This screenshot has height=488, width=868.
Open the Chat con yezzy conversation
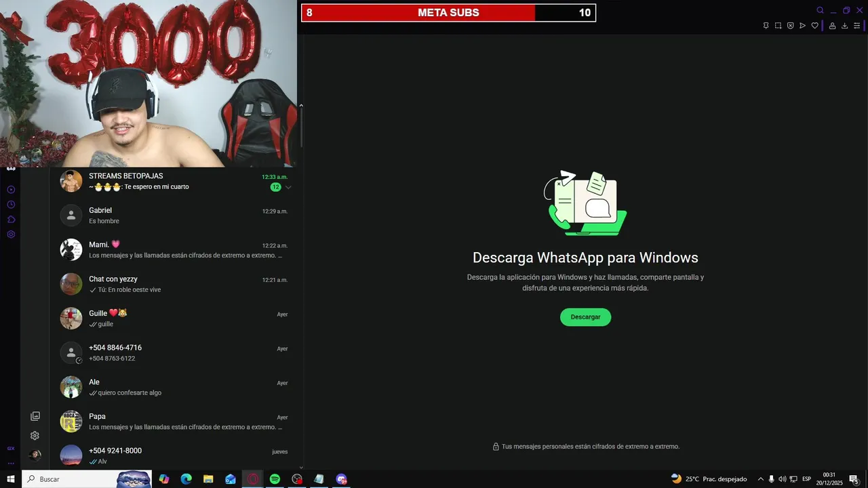point(176,284)
